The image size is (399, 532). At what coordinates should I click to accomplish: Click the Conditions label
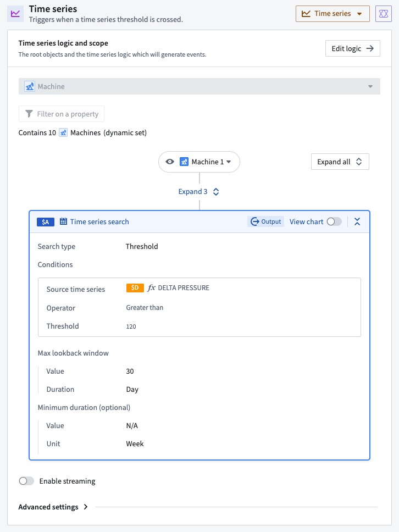[56, 265]
